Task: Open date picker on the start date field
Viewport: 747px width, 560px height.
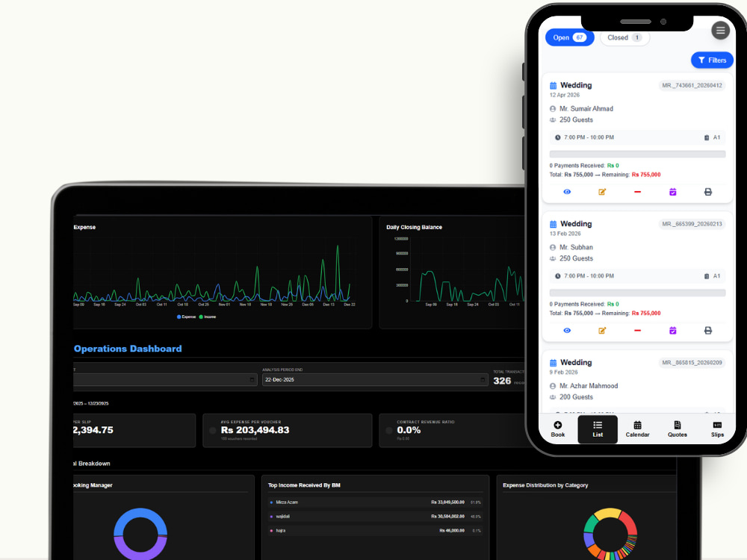Action: pyautogui.click(x=252, y=379)
